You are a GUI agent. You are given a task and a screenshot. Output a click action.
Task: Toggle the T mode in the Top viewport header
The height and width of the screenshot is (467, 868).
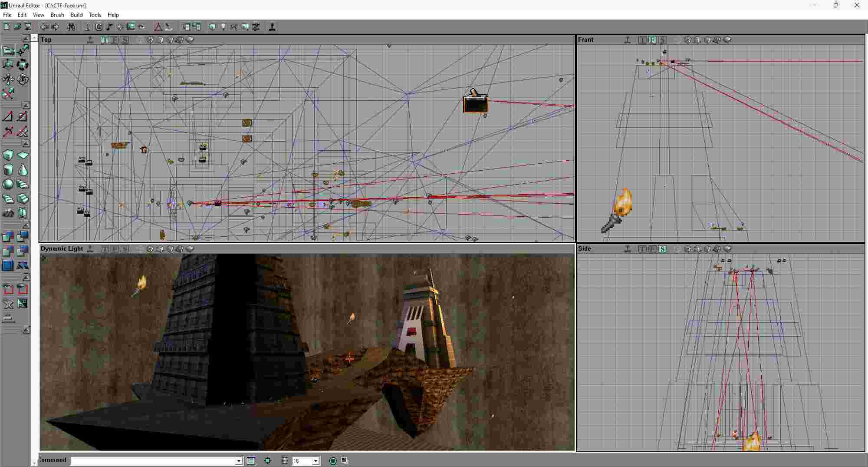[x=105, y=40]
